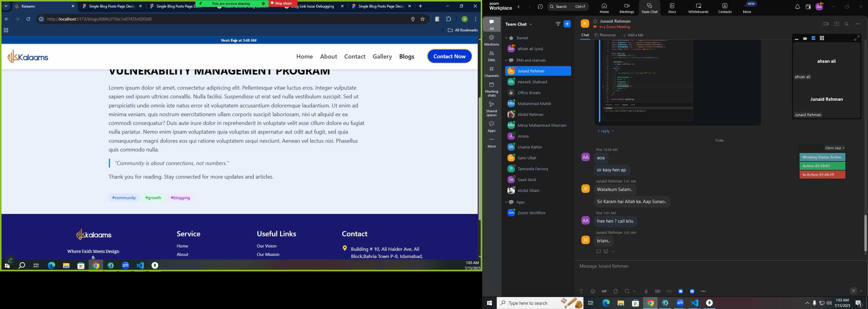The image size is (868, 309).
Task: Open Visual Studio Code from Windows taskbar
Action: (694, 303)
